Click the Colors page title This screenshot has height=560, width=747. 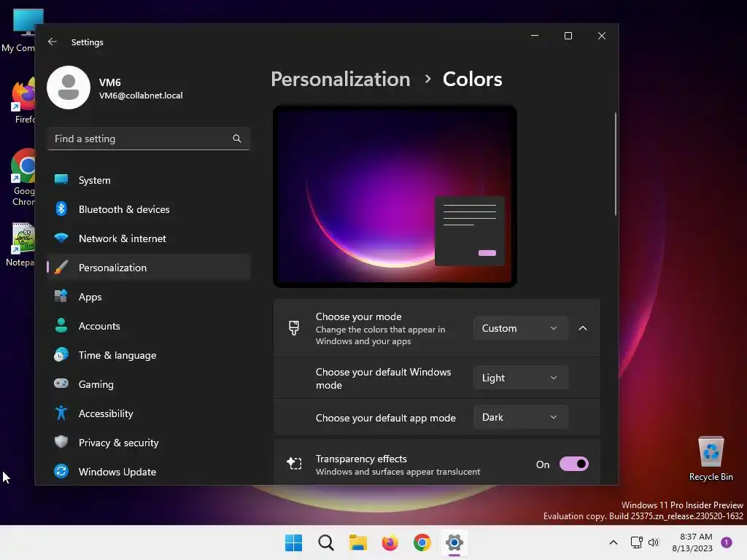(472, 79)
